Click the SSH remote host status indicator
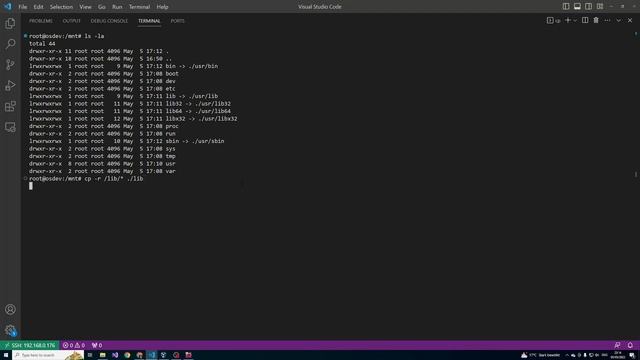The height and width of the screenshot is (360, 640). (x=30, y=345)
